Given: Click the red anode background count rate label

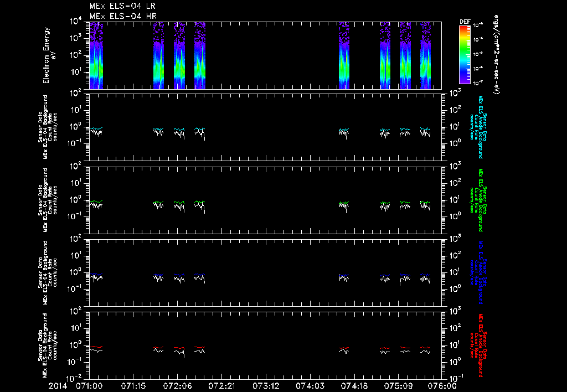Looking at the screenshot, I should [478, 345].
